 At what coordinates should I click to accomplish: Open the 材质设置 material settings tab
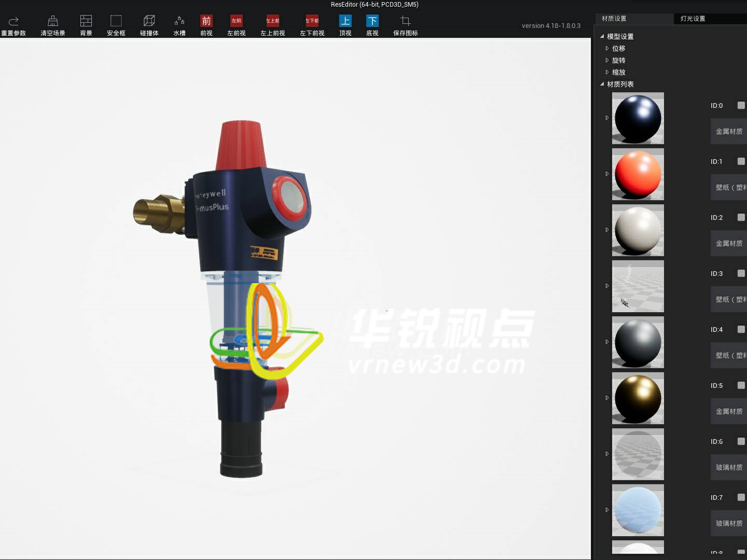(615, 18)
